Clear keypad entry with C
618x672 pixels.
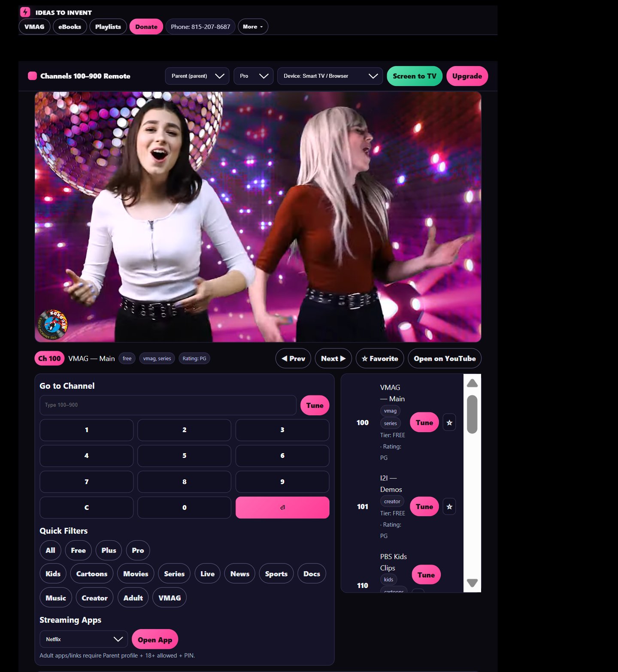click(87, 508)
